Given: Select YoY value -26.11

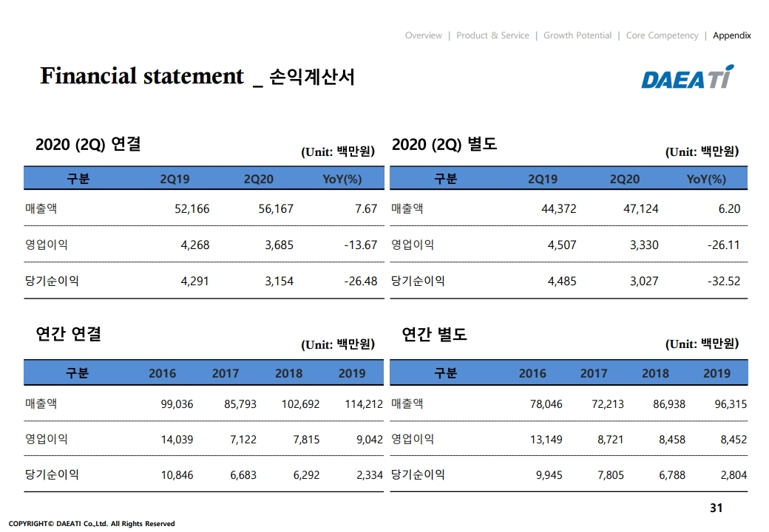Looking at the screenshot, I should [723, 245].
